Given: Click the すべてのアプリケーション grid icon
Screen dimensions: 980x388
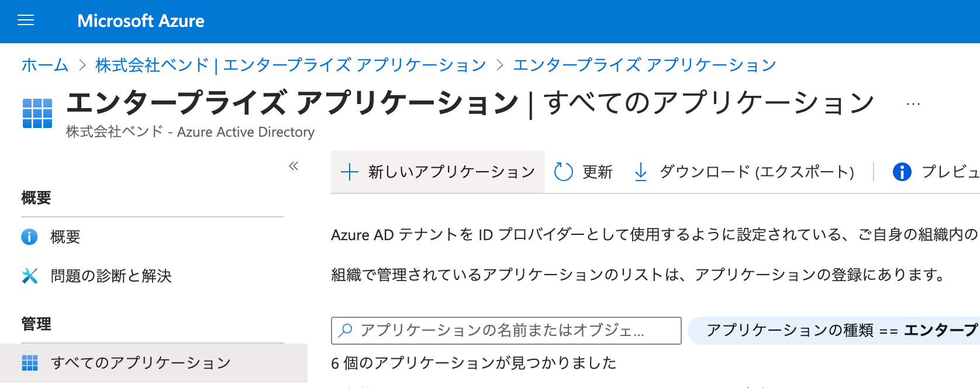Looking at the screenshot, I should point(29,363).
